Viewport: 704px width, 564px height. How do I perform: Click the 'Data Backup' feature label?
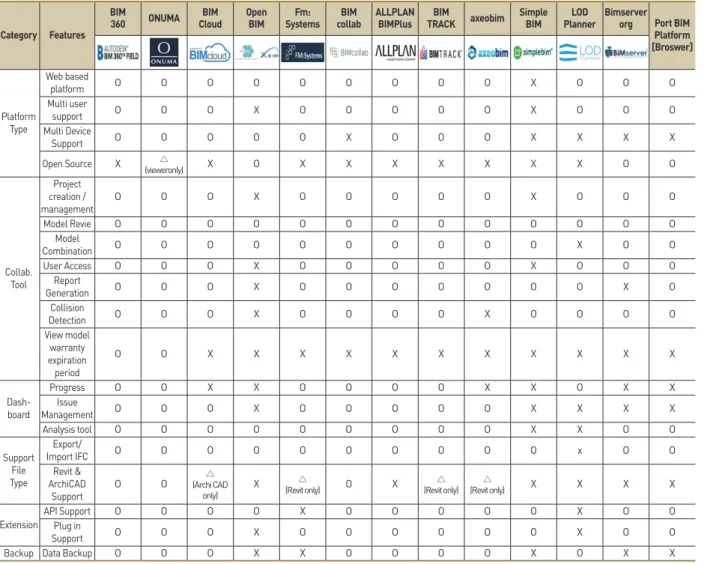point(67,553)
